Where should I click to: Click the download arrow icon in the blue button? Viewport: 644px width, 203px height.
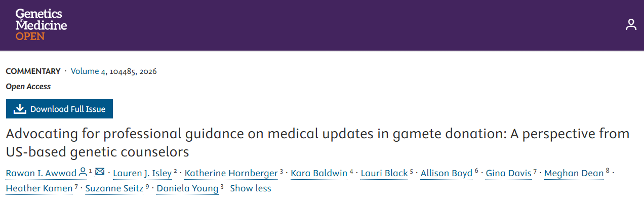[19, 109]
